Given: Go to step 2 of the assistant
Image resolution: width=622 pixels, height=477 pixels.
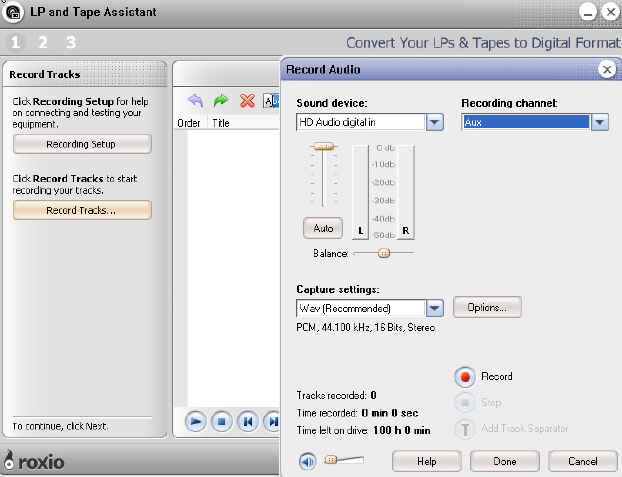Looking at the screenshot, I should coord(43,42).
